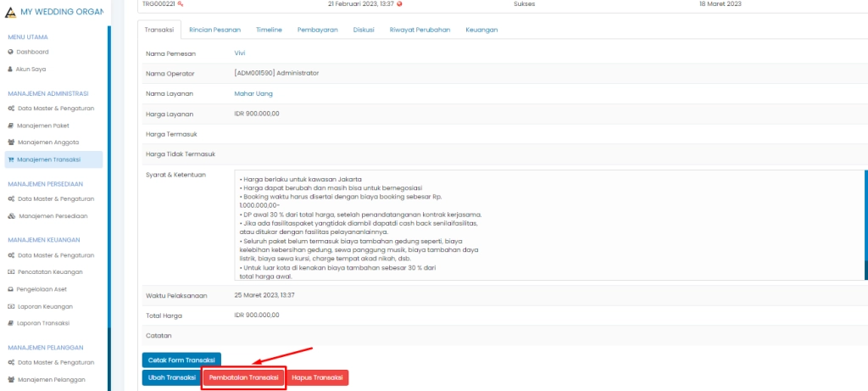This screenshot has height=391, width=868.
Task: Click the Hapus Transaksi button
Action: coord(318,377)
